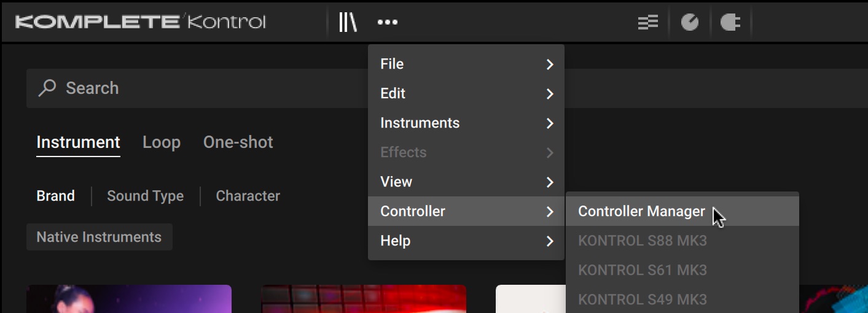Image resolution: width=868 pixels, height=313 pixels.
Task: Expand the Edit submenu arrow
Action: [x=550, y=94]
